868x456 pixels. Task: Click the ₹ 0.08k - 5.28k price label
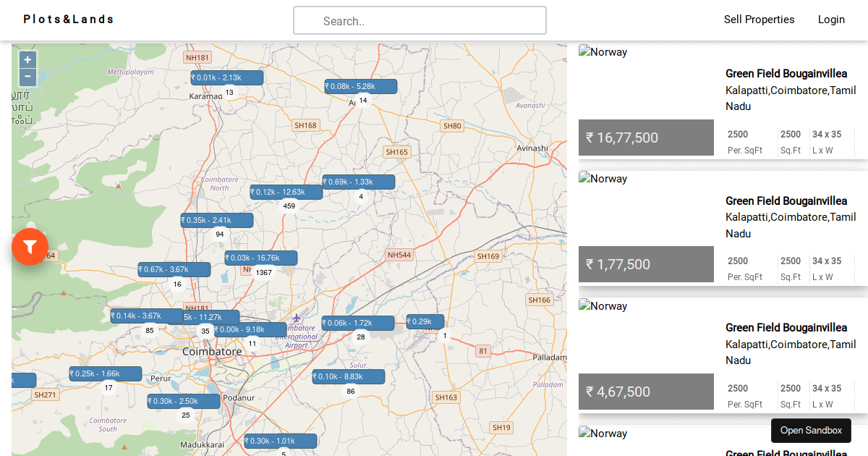point(361,86)
